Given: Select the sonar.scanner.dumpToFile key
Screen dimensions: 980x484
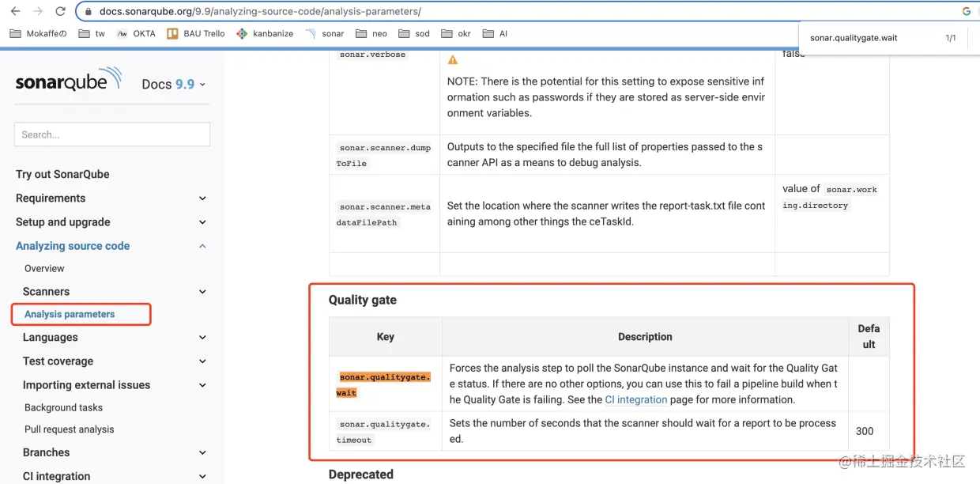Looking at the screenshot, I should pos(385,155).
